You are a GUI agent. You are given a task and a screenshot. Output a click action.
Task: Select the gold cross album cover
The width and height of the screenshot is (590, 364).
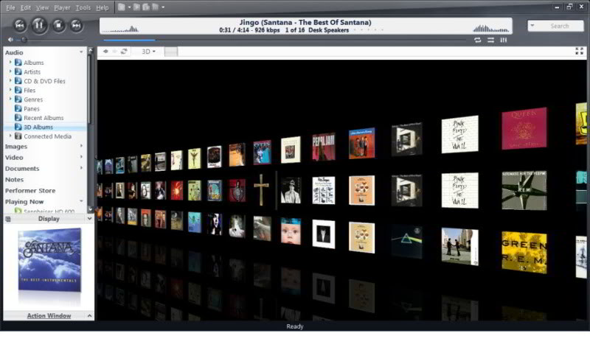[x=261, y=189]
